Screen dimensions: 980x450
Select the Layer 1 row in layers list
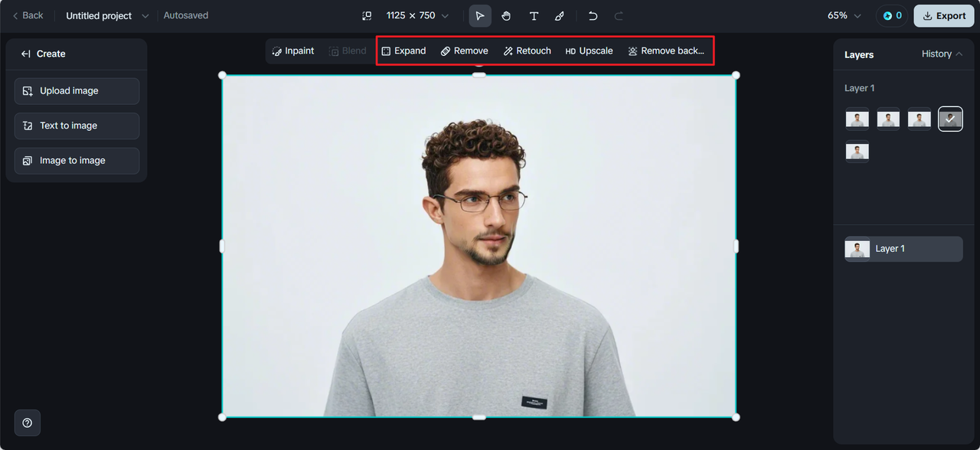pos(903,249)
